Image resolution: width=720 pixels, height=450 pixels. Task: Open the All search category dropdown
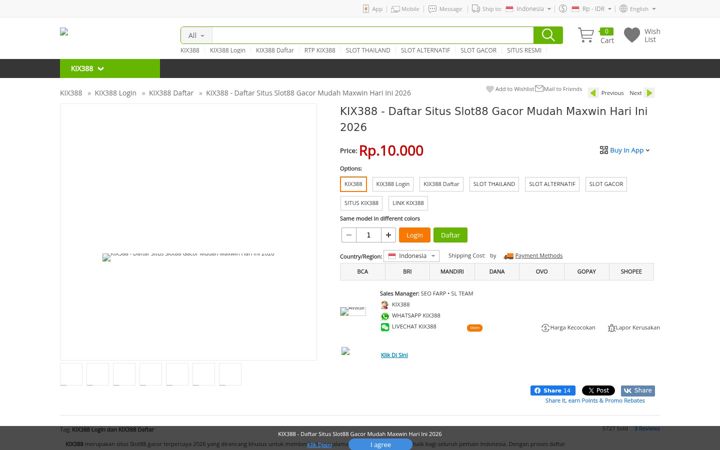point(197,35)
